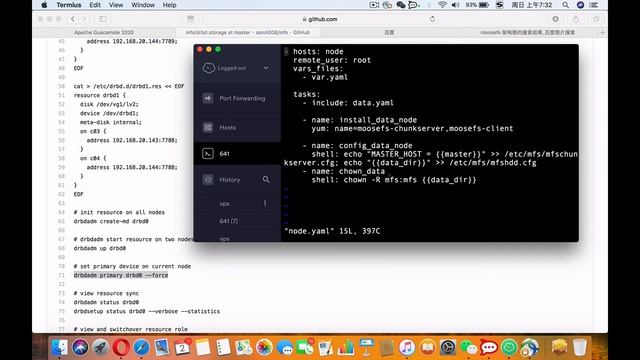Open iTunes from the Dock
640x360 pixels.
pos(407,348)
